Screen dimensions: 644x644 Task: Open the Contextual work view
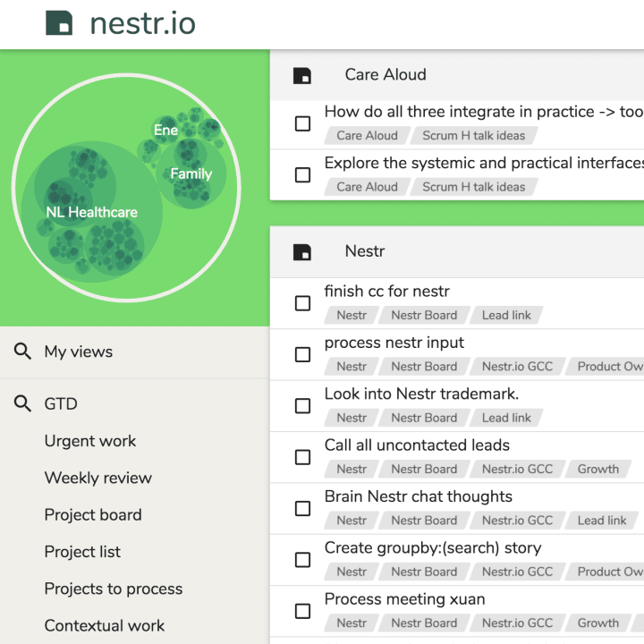105,626
